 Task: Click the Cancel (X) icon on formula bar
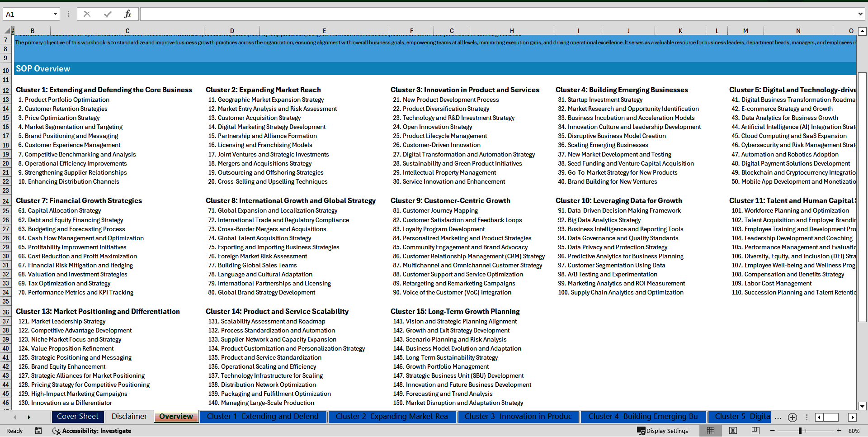coord(87,14)
